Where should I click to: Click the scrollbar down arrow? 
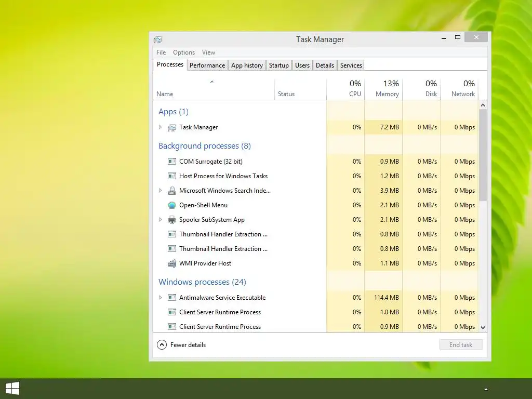[483, 328]
